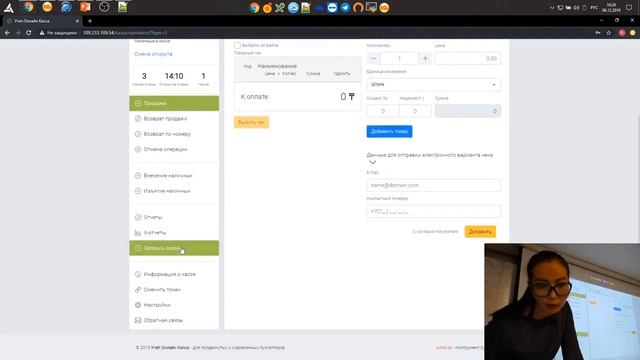Image resolution: width=640 pixels, height=360 pixels.
Task: Select the Учет.Онлайн Касса browser tab
Action: click(x=42, y=21)
